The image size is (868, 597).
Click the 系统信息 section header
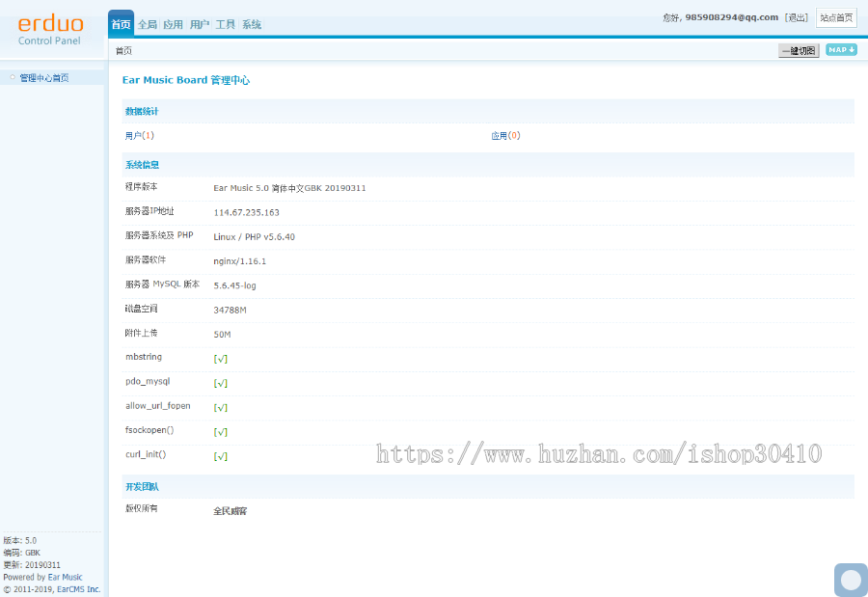(142, 165)
